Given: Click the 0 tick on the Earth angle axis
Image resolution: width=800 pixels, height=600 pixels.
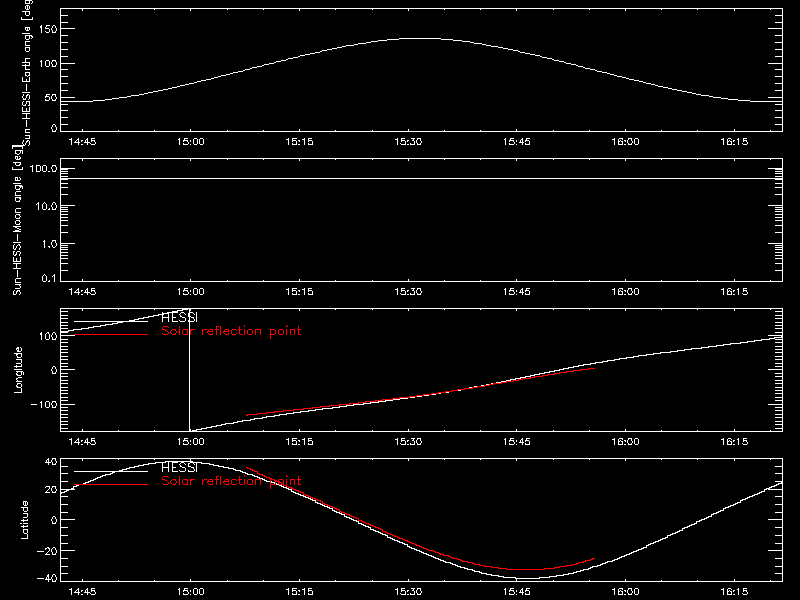Looking at the screenshot, I should [x=54, y=128].
